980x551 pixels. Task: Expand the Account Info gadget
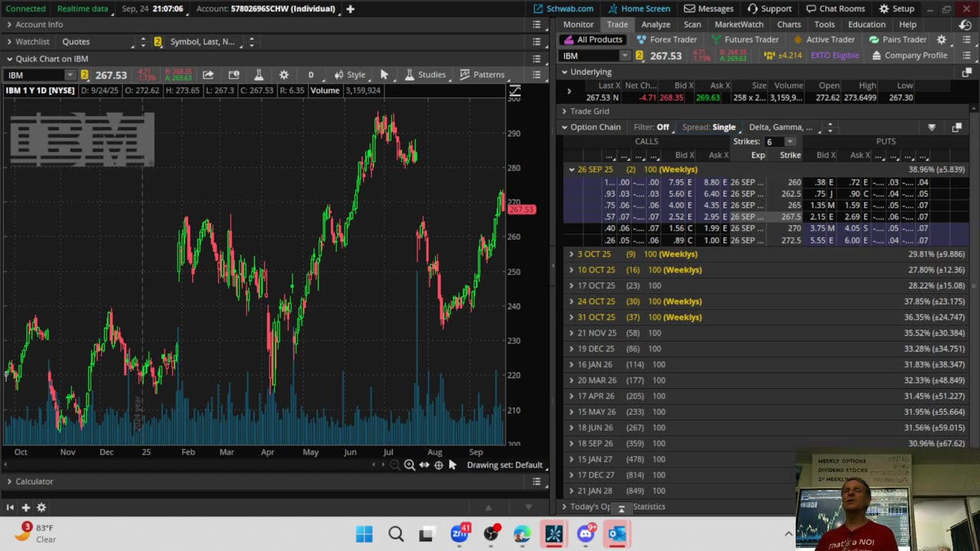9,24
